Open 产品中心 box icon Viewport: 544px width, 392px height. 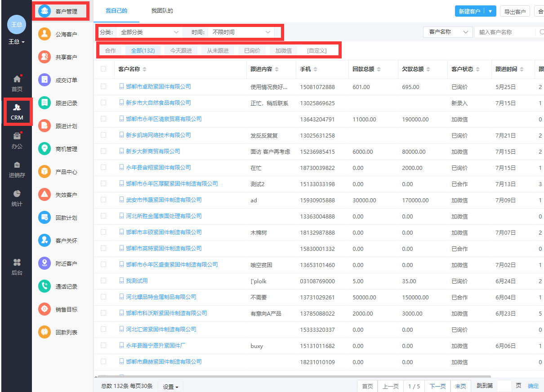pos(45,172)
